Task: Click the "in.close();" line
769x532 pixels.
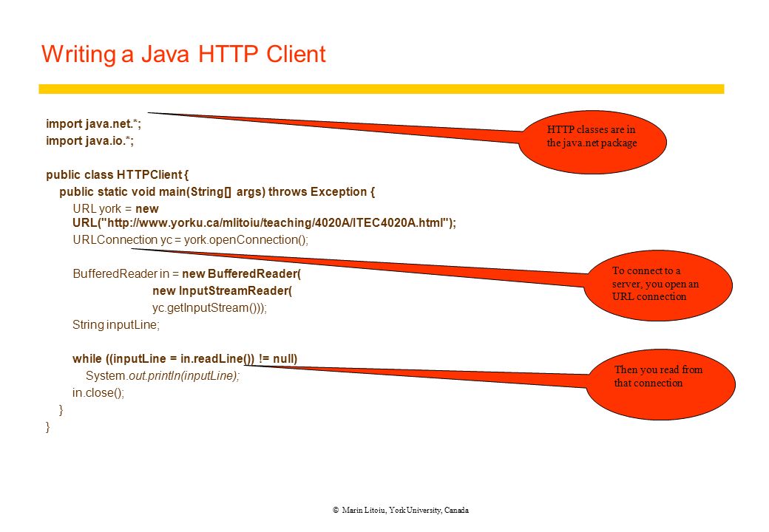Action: click(98, 393)
